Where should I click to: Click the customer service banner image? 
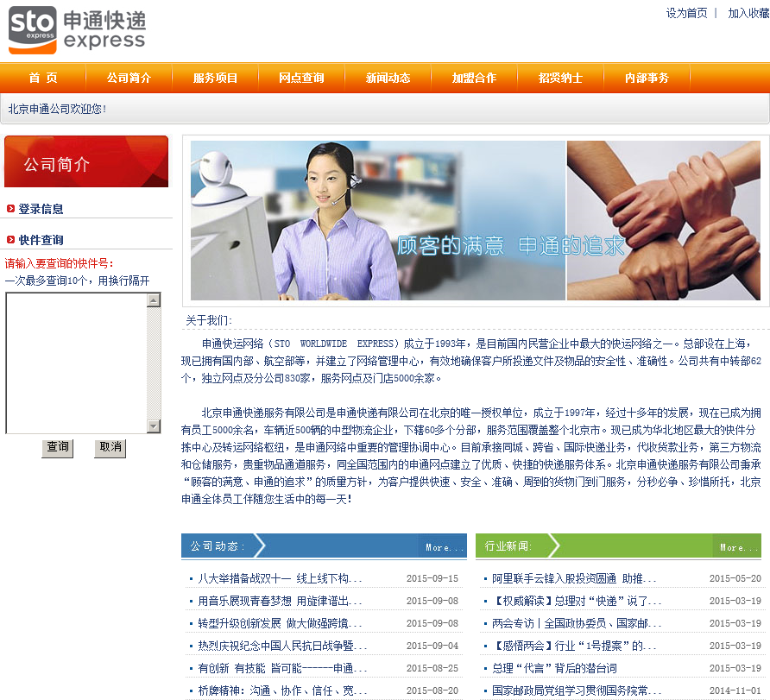378,220
